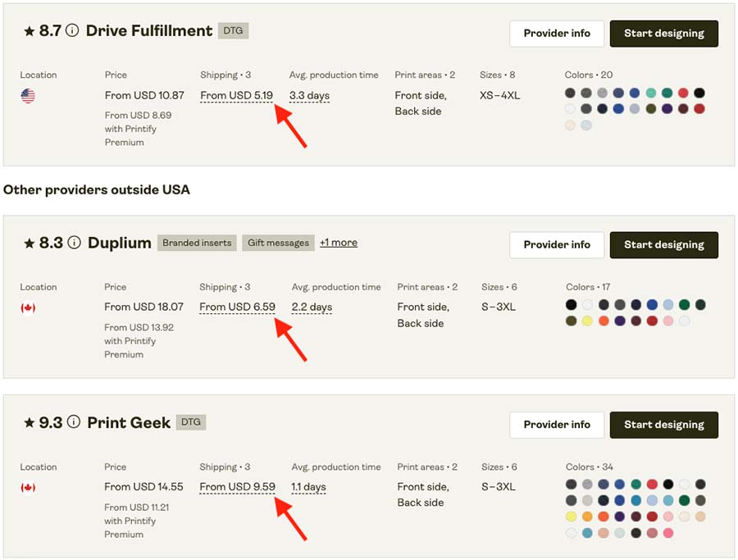Select the pure black swatch in Drive Fulfillment colors
Screen dimensions: 738x560
coord(699,93)
